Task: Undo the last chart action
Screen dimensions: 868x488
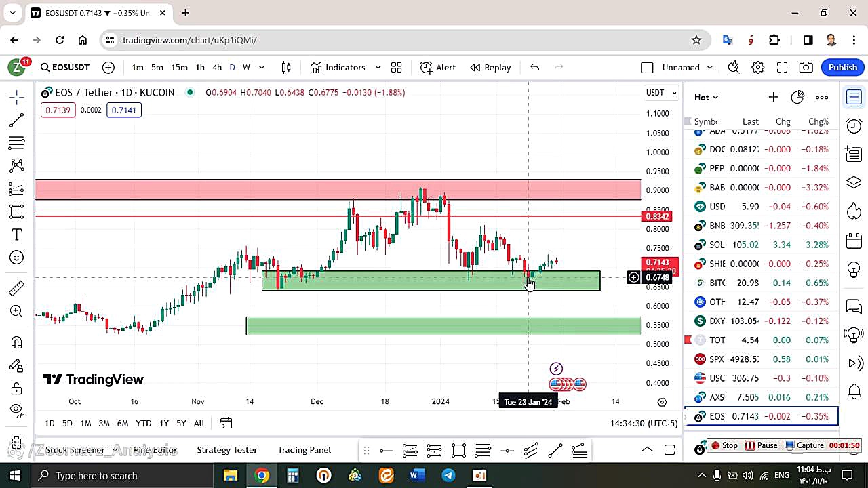Action: [534, 67]
